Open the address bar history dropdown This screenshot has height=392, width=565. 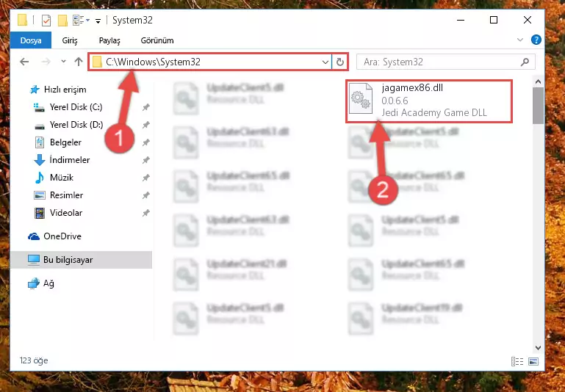tap(325, 62)
